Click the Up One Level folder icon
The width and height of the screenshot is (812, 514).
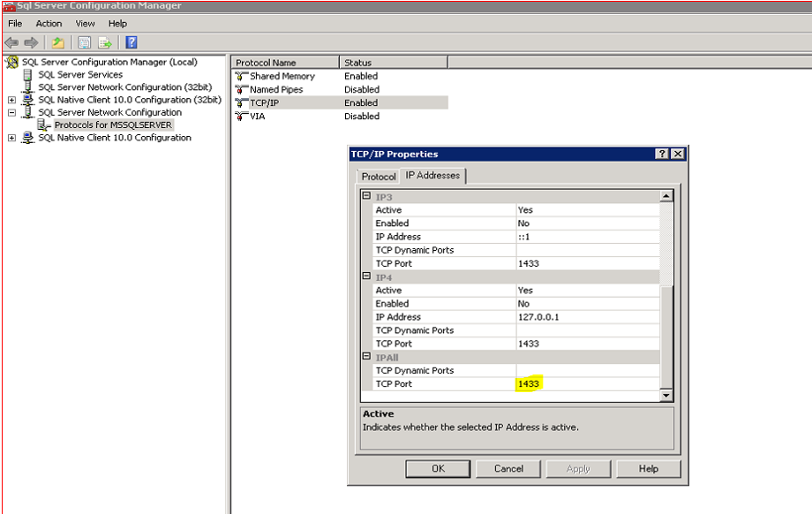click(x=58, y=42)
